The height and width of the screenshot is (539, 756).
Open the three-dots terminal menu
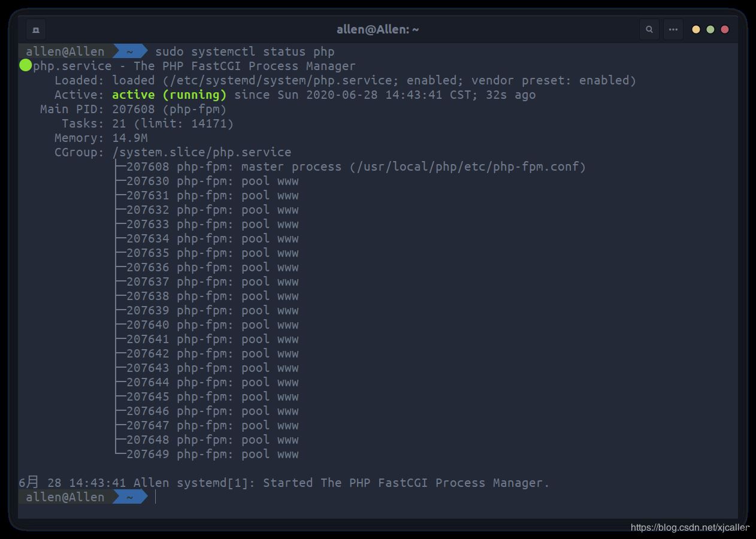673,29
